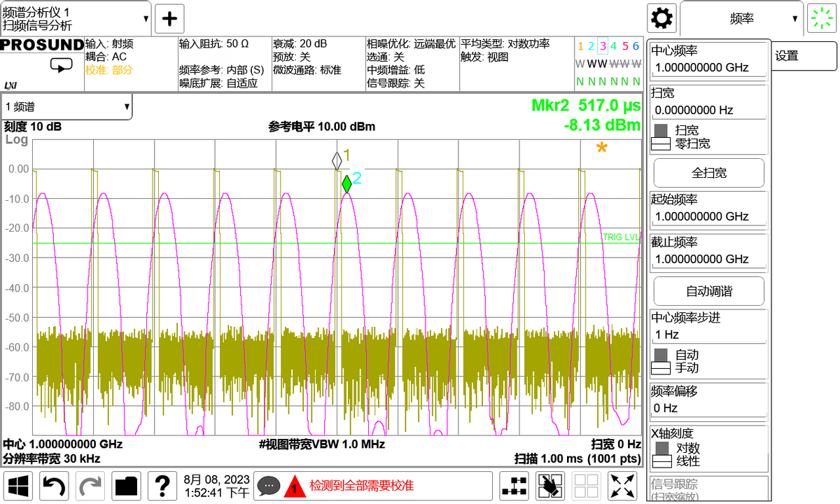The width and height of the screenshot is (840, 504).
Task: Open the file folder icon
Action: click(127, 485)
